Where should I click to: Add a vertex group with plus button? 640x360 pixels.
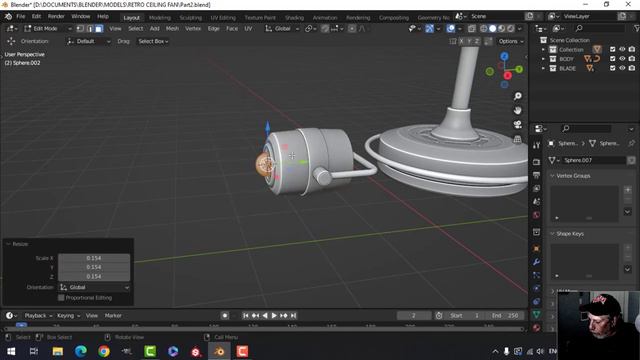pos(627,190)
